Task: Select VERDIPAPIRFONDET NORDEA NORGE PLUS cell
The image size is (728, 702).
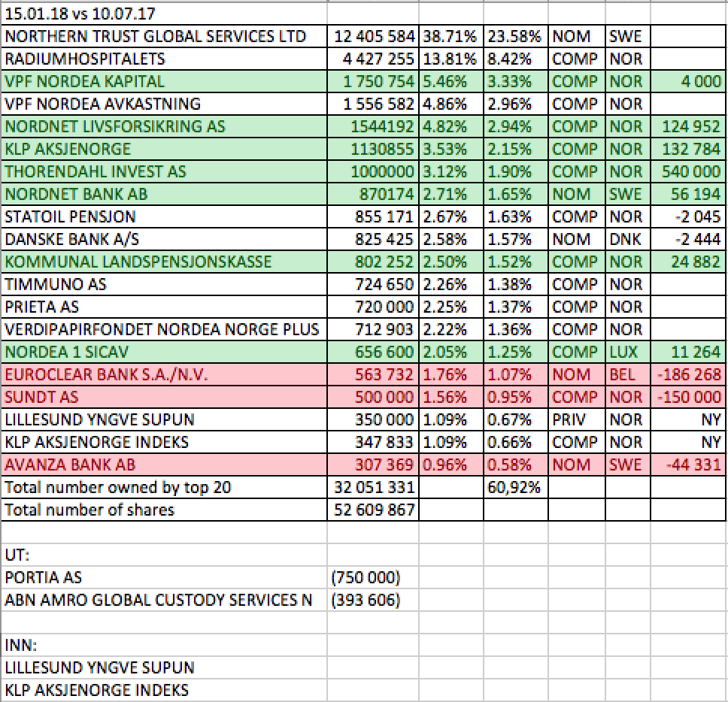Action: pyautogui.click(x=164, y=329)
